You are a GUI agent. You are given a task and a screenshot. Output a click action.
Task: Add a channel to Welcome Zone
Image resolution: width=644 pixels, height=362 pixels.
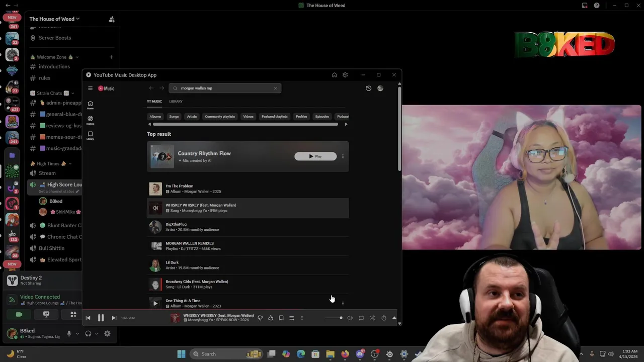(111, 57)
